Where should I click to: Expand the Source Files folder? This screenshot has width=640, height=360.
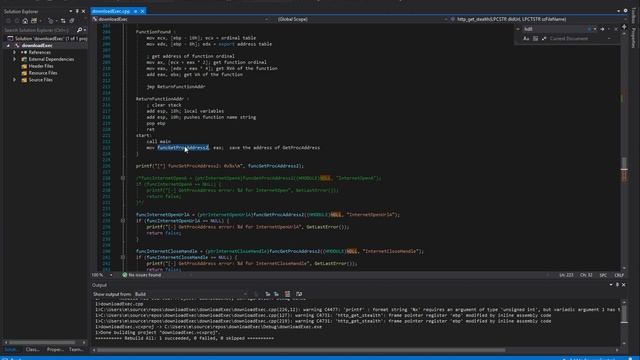click(x=14, y=80)
